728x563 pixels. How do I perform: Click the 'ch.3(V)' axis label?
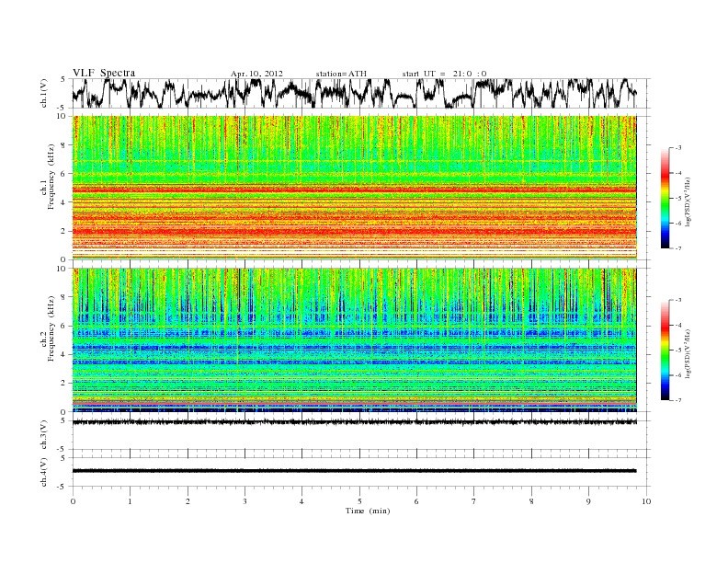pyautogui.click(x=44, y=435)
